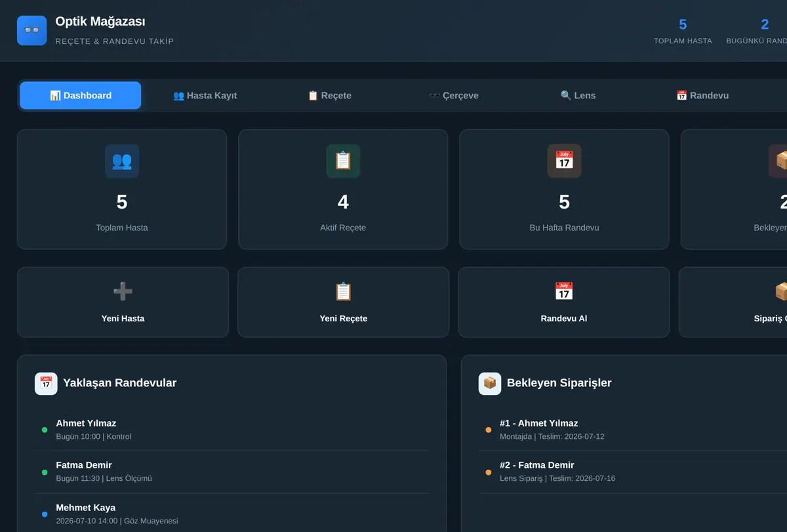Click the Yaklaşan Randevular heading

(x=119, y=383)
